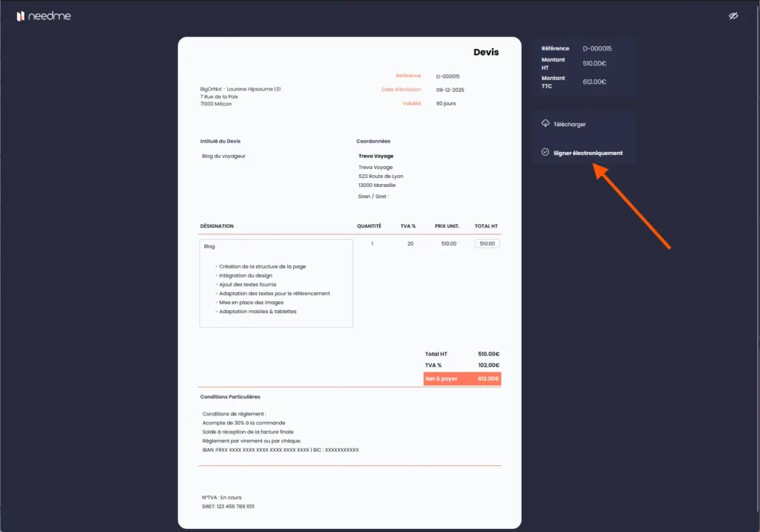Click the Montant TTC amount in the side panel
Viewport: 760px width, 532px height.
click(x=594, y=82)
